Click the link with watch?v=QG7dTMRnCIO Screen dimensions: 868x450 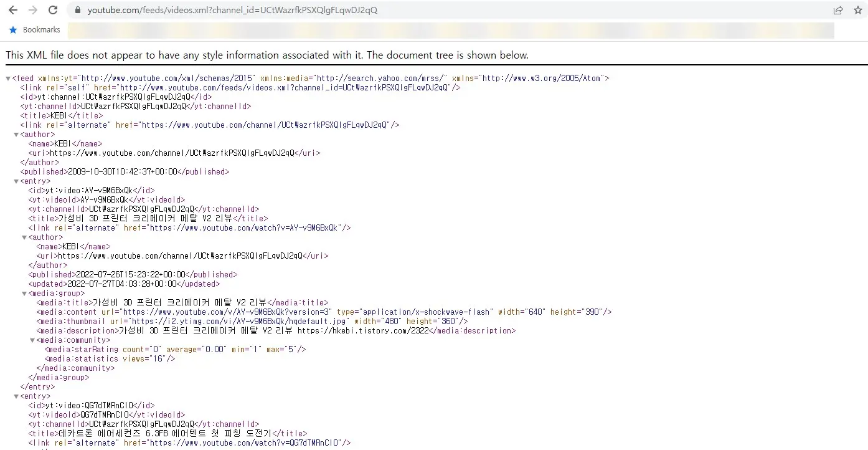(x=190, y=443)
